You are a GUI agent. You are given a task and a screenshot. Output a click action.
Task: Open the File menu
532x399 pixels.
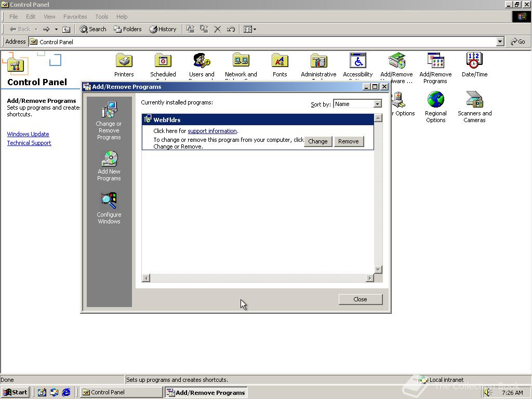(x=13, y=16)
